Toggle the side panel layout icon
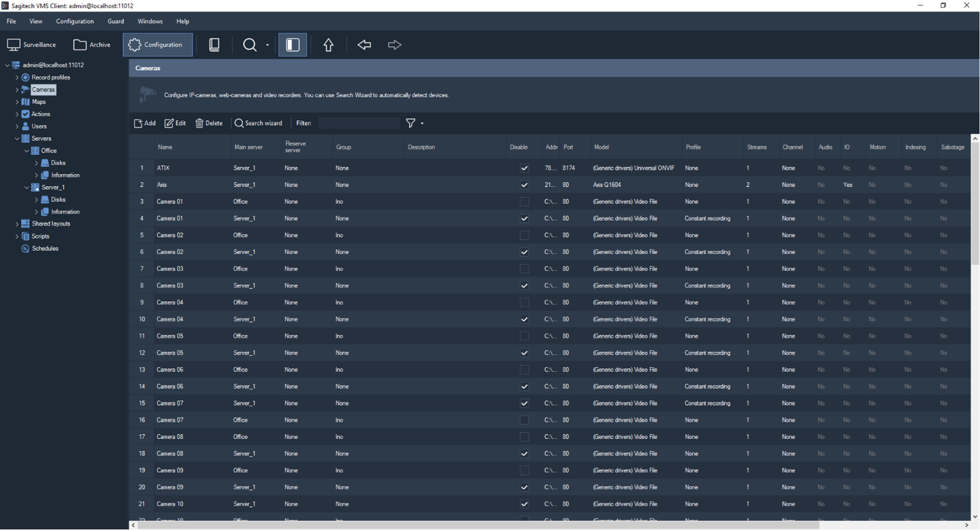 point(293,45)
